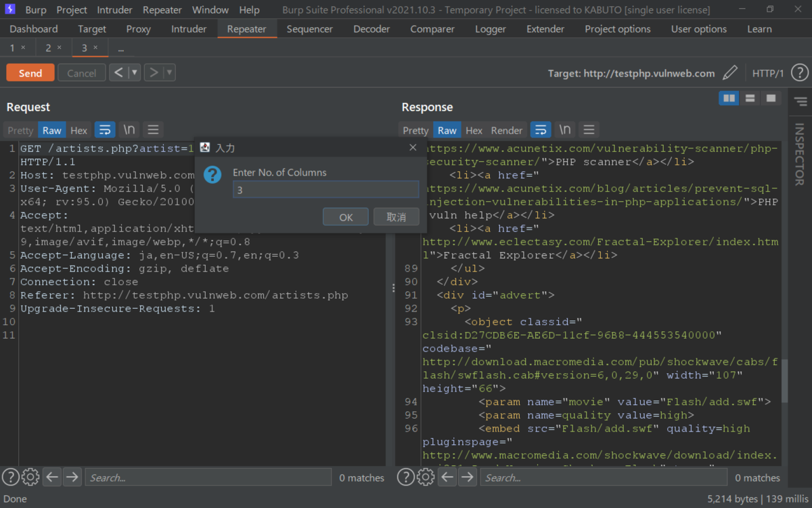812x508 pixels.
Task: Jump to next Response search match
Action: pyautogui.click(x=467, y=477)
